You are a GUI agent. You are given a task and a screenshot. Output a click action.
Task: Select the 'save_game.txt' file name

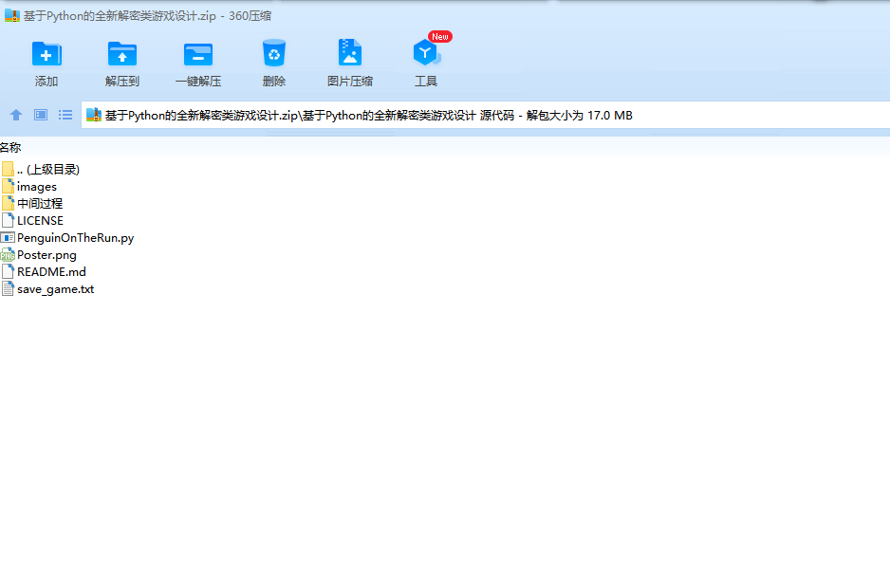56,289
